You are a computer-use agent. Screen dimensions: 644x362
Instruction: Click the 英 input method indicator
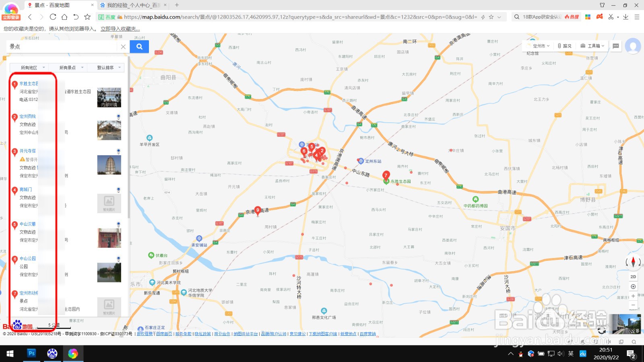click(x=571, y=354)
